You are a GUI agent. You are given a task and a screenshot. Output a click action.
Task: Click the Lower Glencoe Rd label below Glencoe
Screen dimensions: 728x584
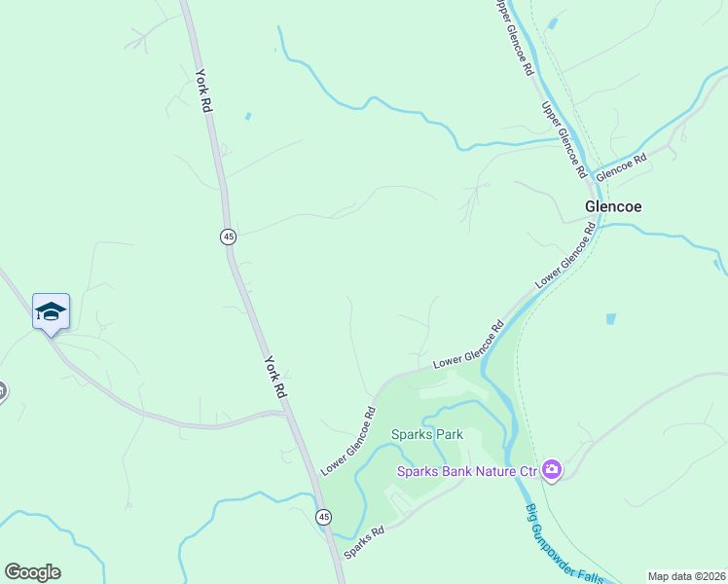(565, 255)
